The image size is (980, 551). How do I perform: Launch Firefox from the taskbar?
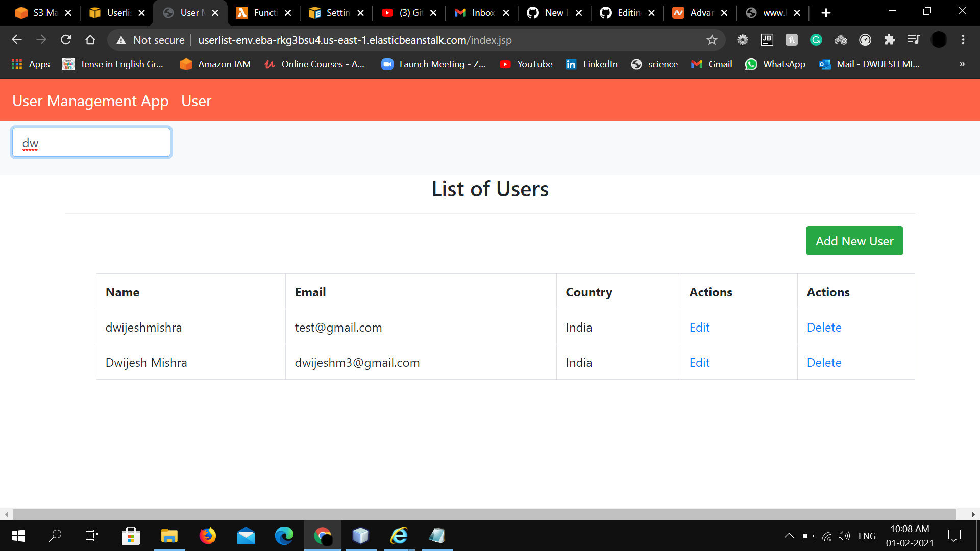coord(207,536)
